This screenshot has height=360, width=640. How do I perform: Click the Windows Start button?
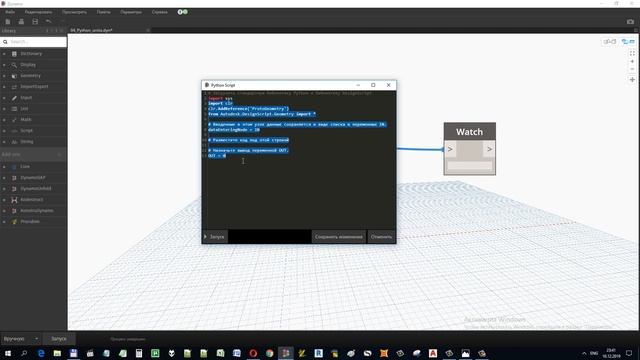pos(8,353)
